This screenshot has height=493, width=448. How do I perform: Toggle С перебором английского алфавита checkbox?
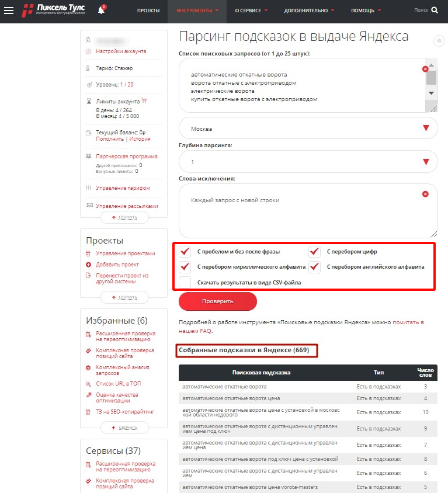[x=314, y=267]
